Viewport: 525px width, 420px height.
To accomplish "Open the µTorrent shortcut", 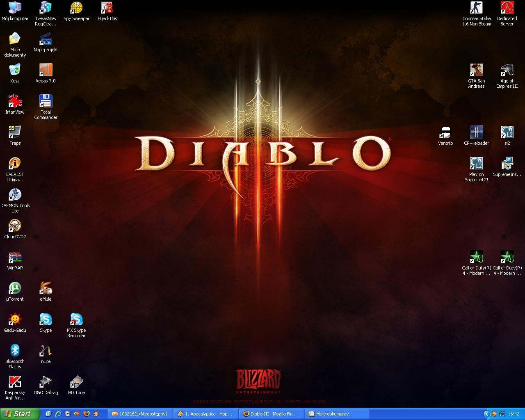I will [x=15, y=292].
